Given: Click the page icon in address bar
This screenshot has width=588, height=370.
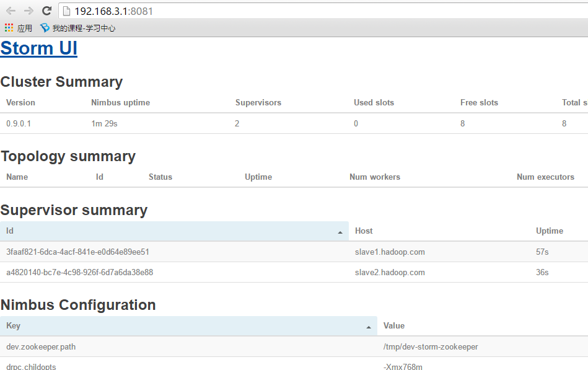Looking at the screenshot, I should click(66, 11).
